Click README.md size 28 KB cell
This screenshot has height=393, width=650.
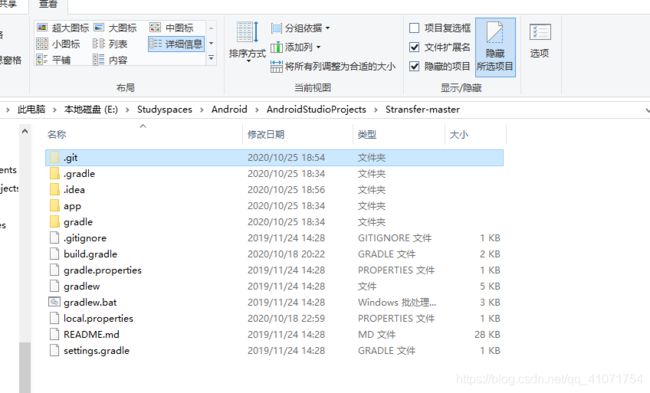[x=487, y=334]
